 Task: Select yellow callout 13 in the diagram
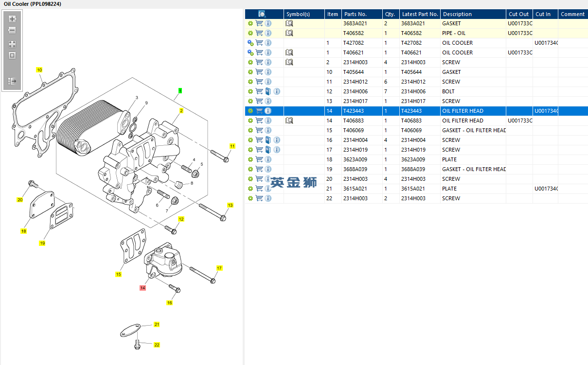[x=230, y=206]
